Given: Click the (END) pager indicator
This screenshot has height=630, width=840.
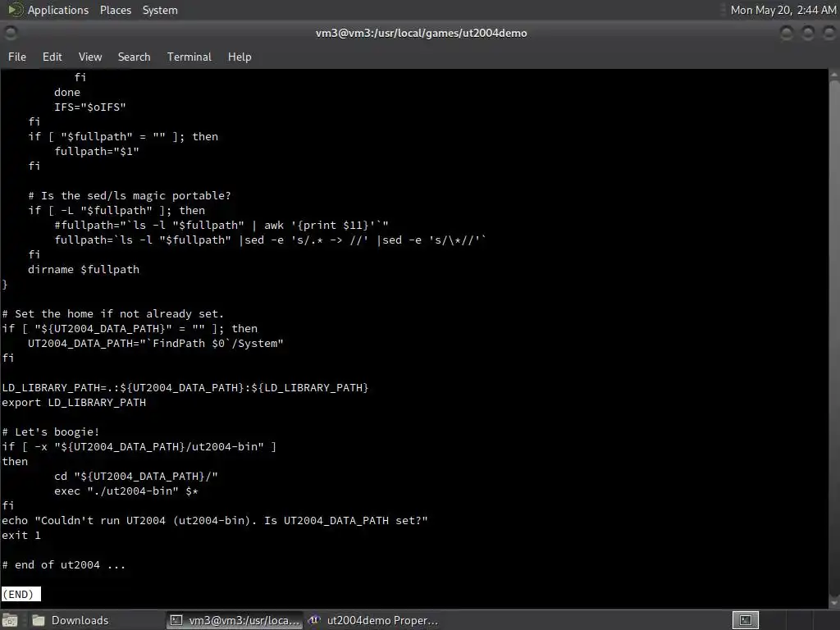Looking at the screenshot, I should coord(21,594).
